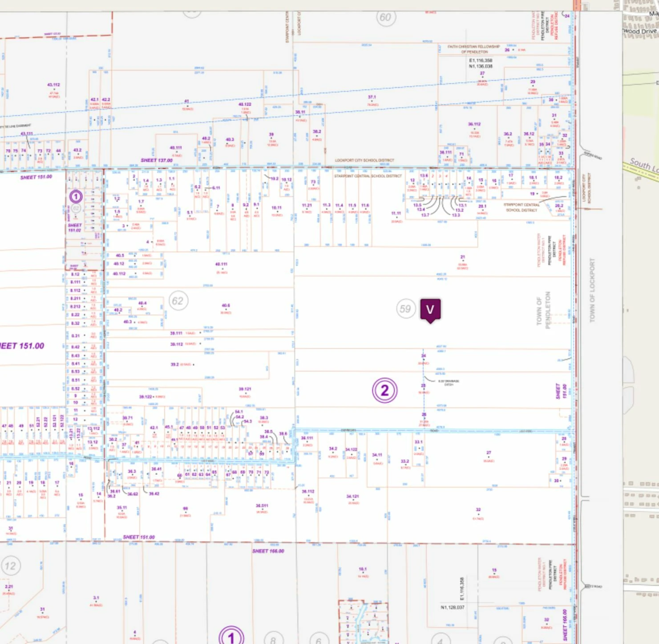Click the SHEET 151.02 label

(x=74, y=228)
